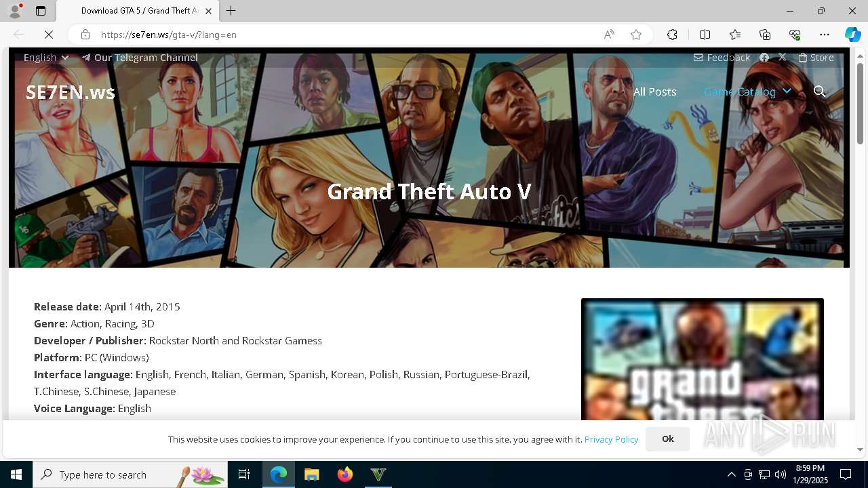Add this page to favorites

636,35
